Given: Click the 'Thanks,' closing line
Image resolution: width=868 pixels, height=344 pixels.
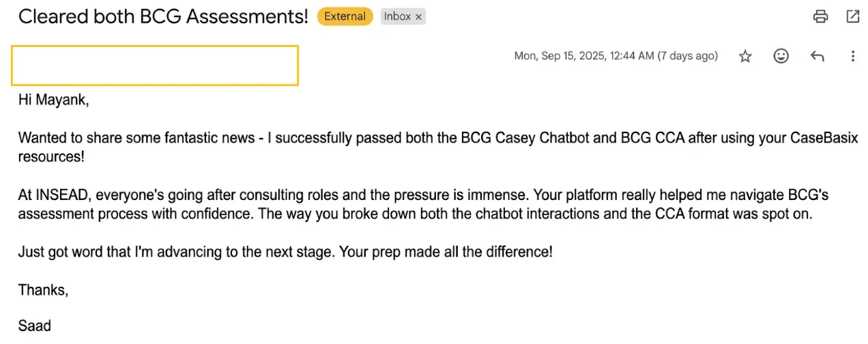Looking at the screenshot, I should [x=43, y=290].
